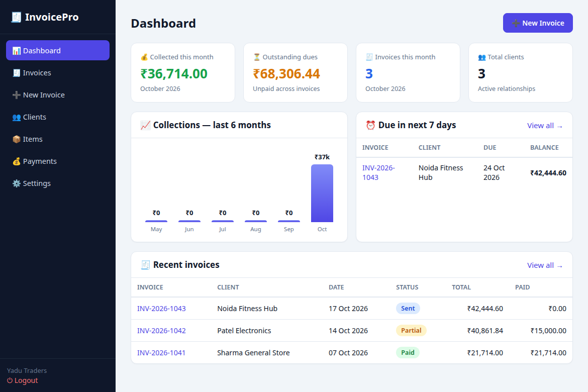Viewport: 588px width, 392px height.
Task: Click the Sep bar in Collections chart
Action: point(289,221)
